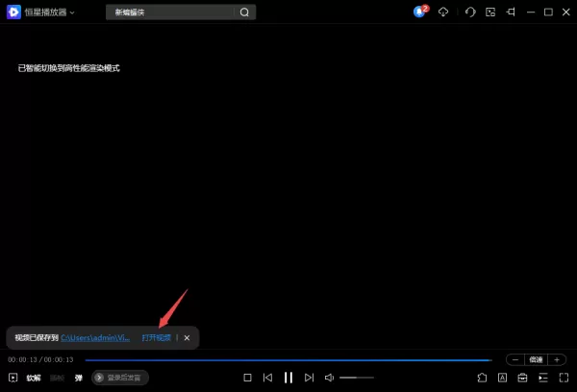The width and height of the screenshot is (577, 392).
Task: Click the magnifier search icon
Action: 244,12
